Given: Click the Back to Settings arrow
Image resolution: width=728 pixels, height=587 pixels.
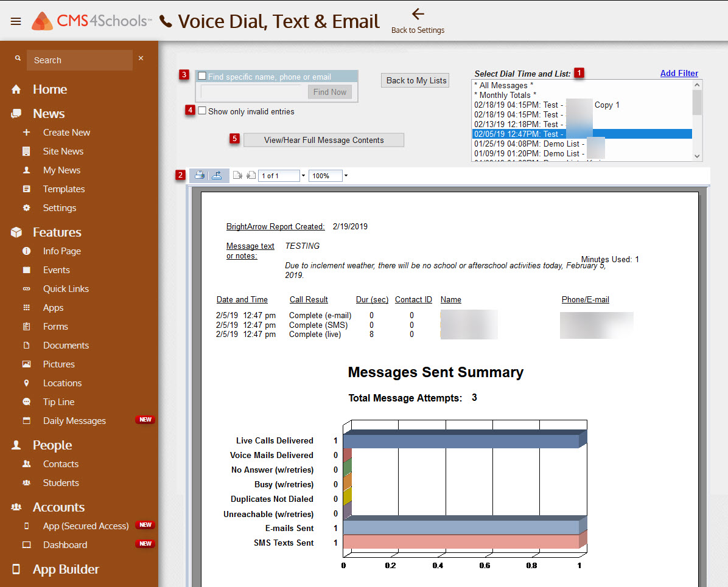Looking at the screenshot, I should point(418,14).
